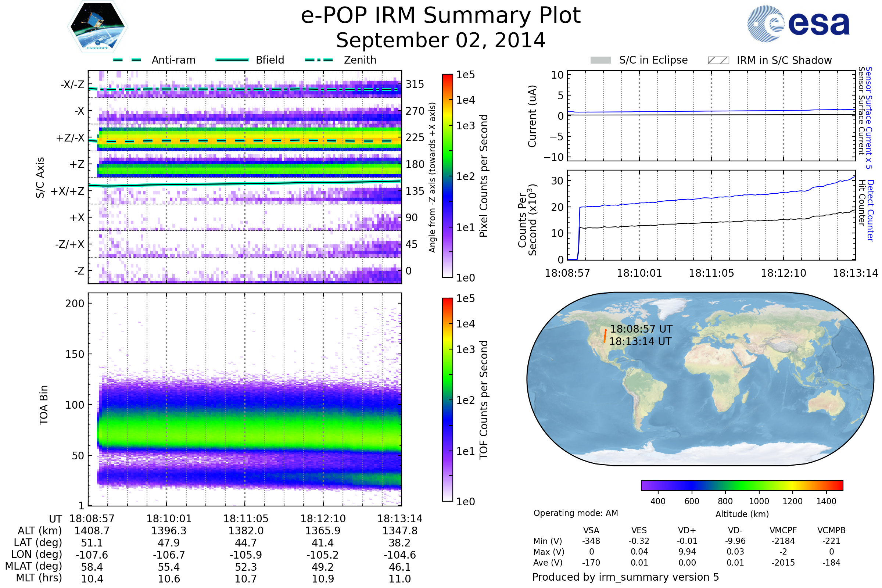Viewport: 882px width, 588px height.
Task: Click the Anti-ram dashed legend line
Action: pyautogui.click(x=127, y=60)
